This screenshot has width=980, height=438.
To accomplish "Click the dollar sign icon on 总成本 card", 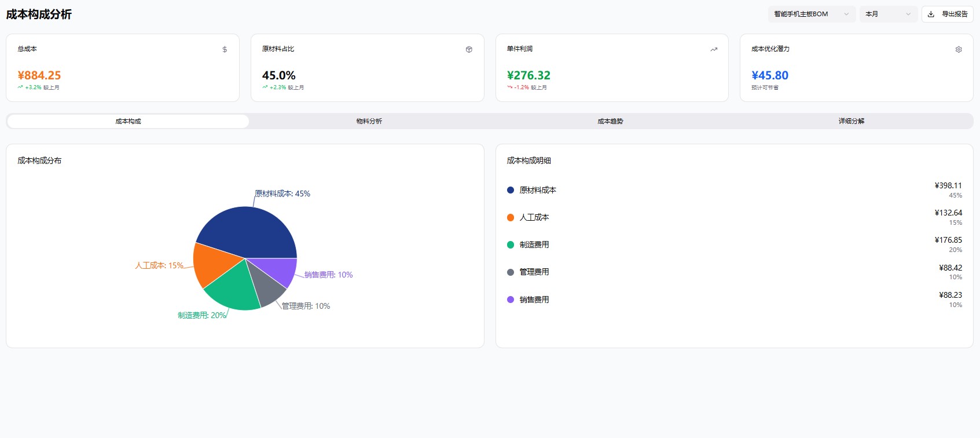I will (225, 50).
